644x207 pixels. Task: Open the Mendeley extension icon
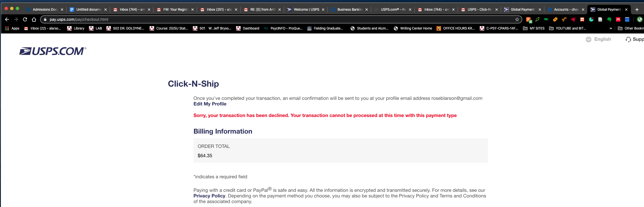point(618,19)
